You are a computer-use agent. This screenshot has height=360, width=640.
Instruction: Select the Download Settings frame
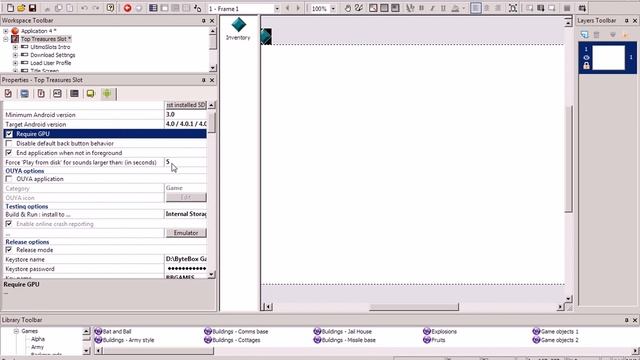53,55
